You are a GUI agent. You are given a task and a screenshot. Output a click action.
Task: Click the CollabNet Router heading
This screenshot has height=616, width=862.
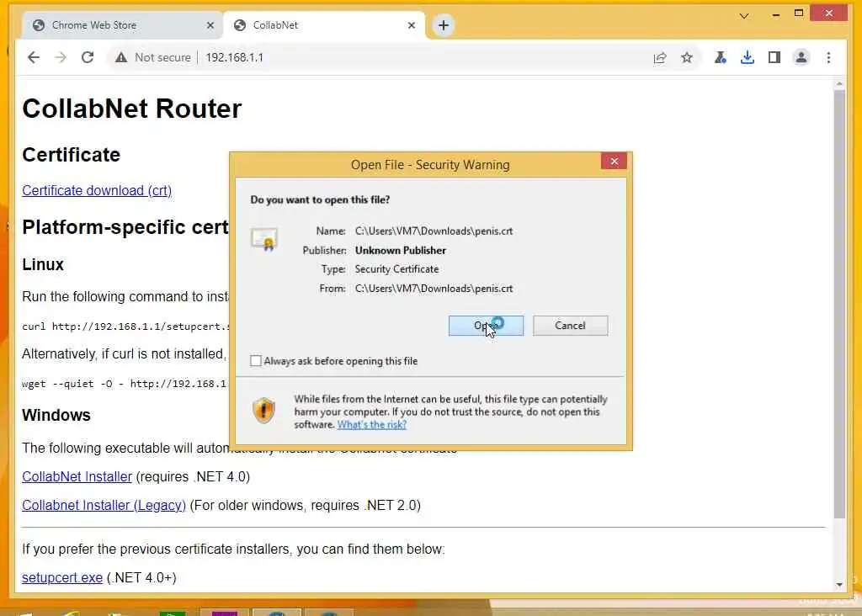point(132,109)
